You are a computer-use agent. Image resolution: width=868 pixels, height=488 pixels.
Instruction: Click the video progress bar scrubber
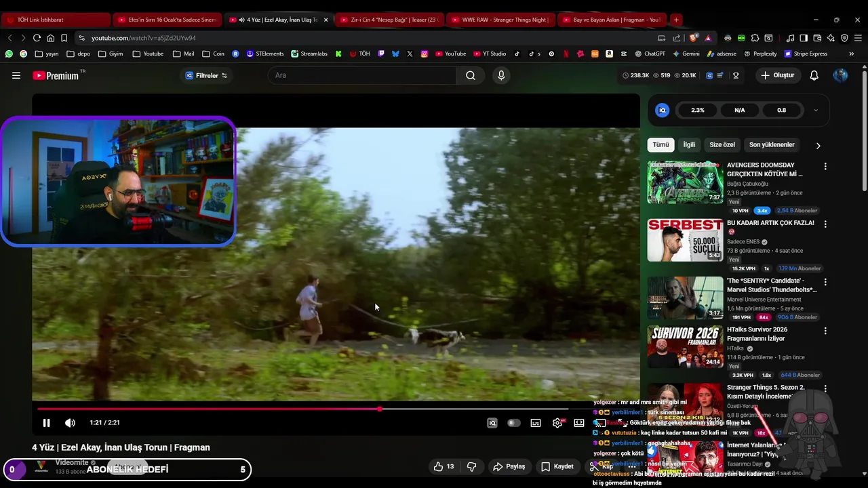380,409
